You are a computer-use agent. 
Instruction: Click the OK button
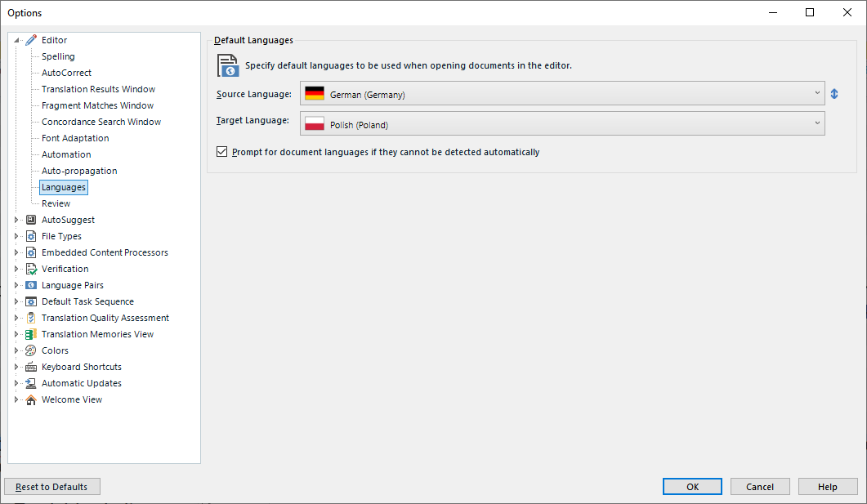pyautogui.click(x=692, y=486)
